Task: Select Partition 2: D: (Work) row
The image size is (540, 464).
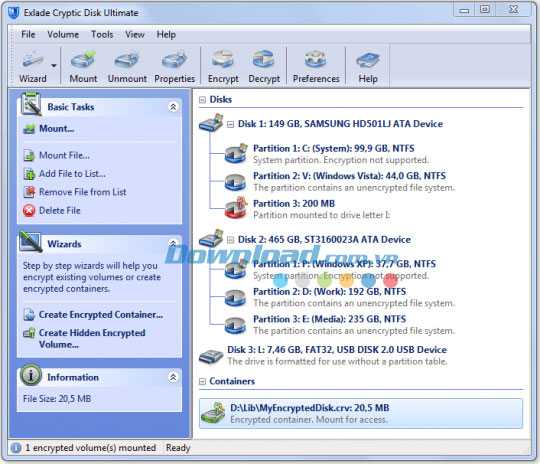Action: 354,297
